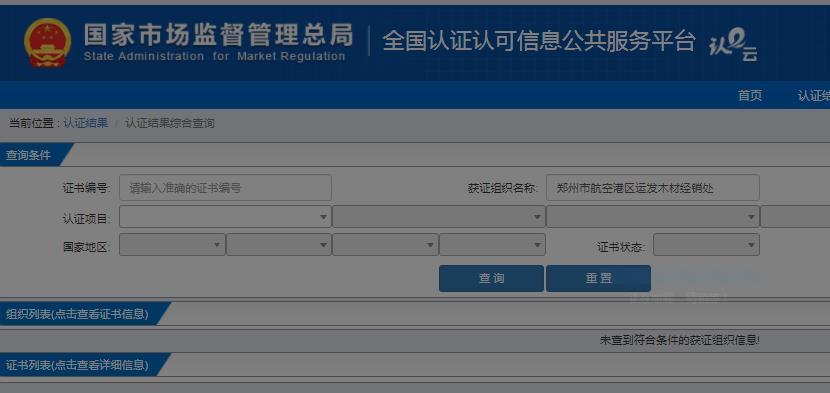Screen dimensions: 830x393
Task: Expand the first 认证项目 dropdown
Action: click(225, 217)
